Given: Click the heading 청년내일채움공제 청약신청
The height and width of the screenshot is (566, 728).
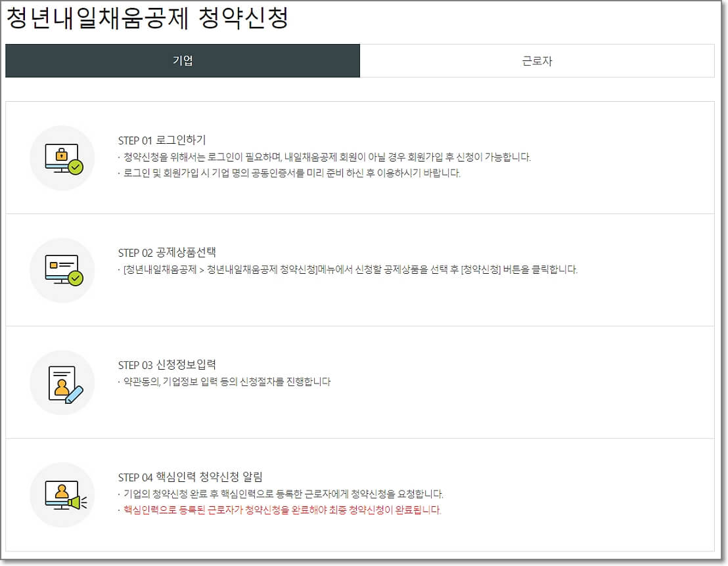Looking at the screenshot, I should pos(147,18).
